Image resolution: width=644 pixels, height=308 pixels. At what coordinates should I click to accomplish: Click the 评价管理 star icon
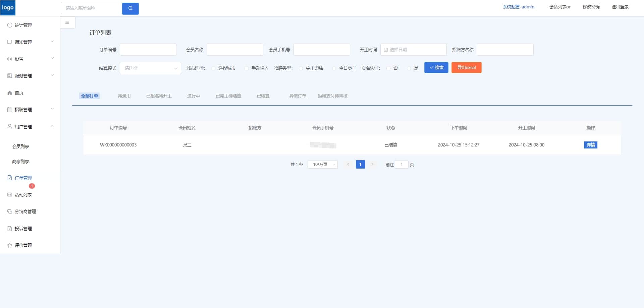(10, 245)
